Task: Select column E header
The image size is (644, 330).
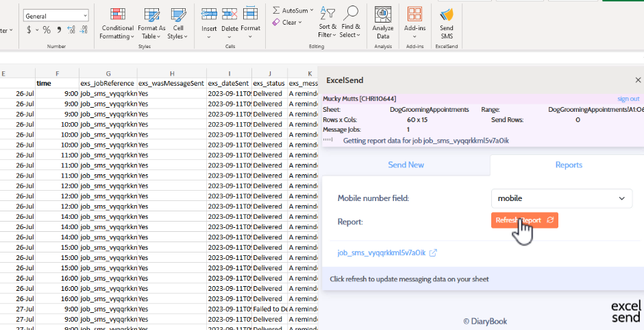Action: [18, 73]
